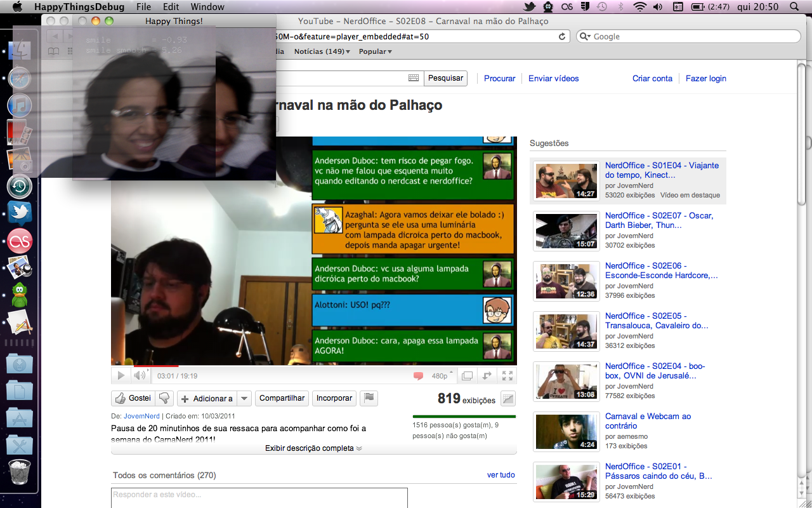Open Spotlight search magnifier

pyautogui.click(x=794, y=7)
